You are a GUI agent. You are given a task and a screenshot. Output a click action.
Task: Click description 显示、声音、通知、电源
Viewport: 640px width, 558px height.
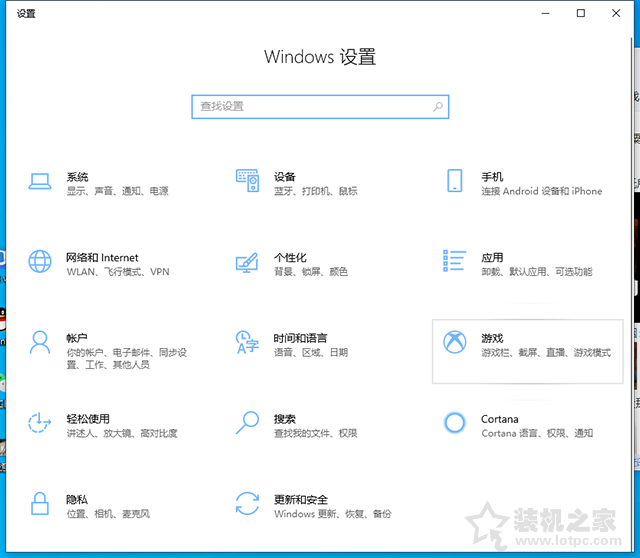[118, 191]
